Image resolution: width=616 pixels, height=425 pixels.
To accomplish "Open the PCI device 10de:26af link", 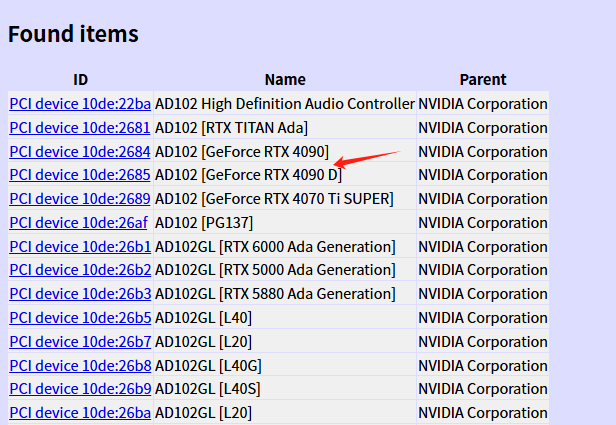I will (x=79, y=223).
